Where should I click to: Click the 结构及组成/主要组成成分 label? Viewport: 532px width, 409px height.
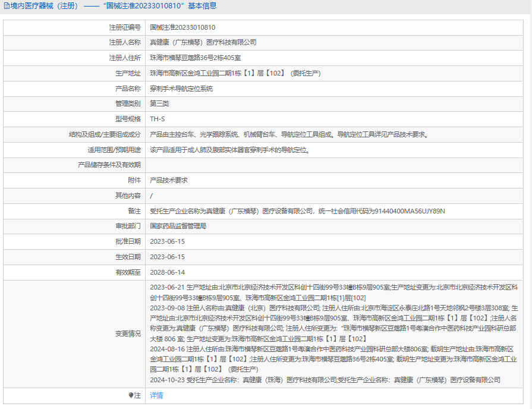coord(105,134)
